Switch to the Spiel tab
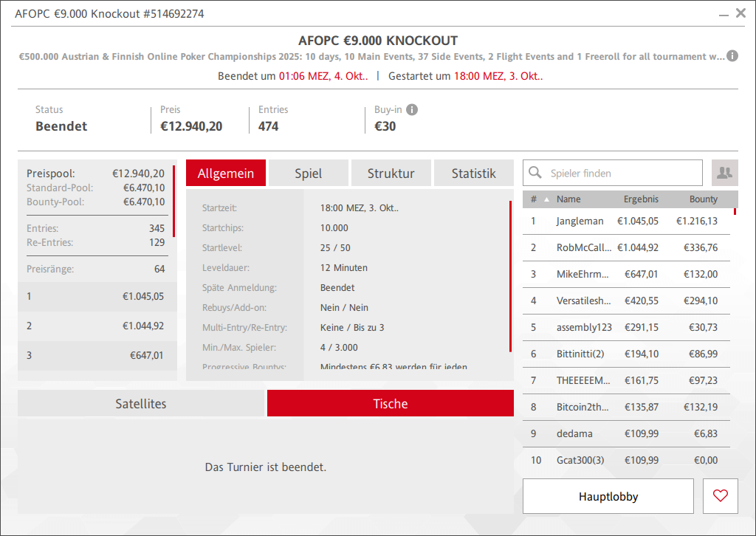This screenshot has width=756, height=536. click(308, 173)
